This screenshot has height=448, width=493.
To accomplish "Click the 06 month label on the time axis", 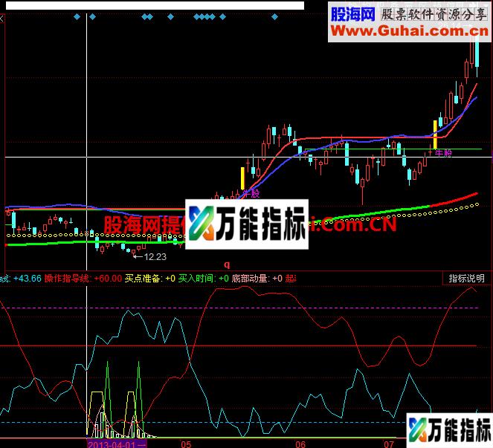I will 300,444.
